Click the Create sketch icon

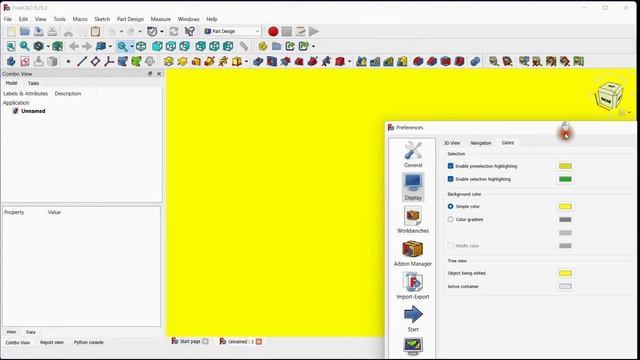[x=25, y=62]
